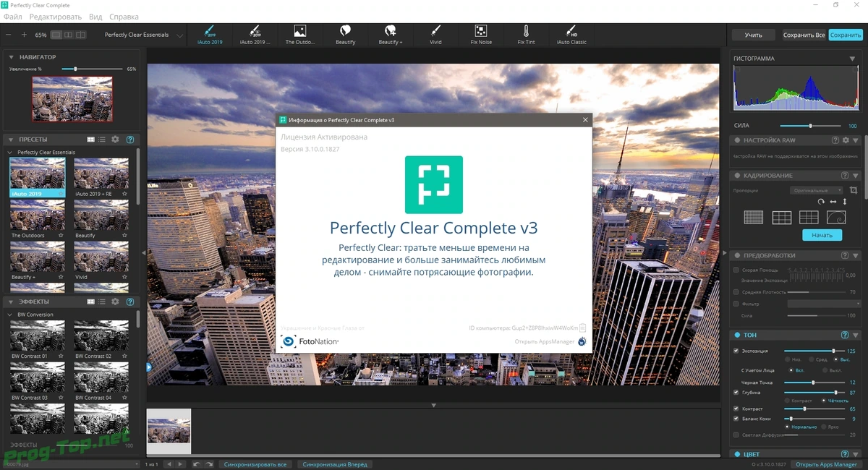The width and height of the screenshot is (868, 470).
Task: Collapse the НАВИГАТОР panel
Action: (x=12, y=57)
